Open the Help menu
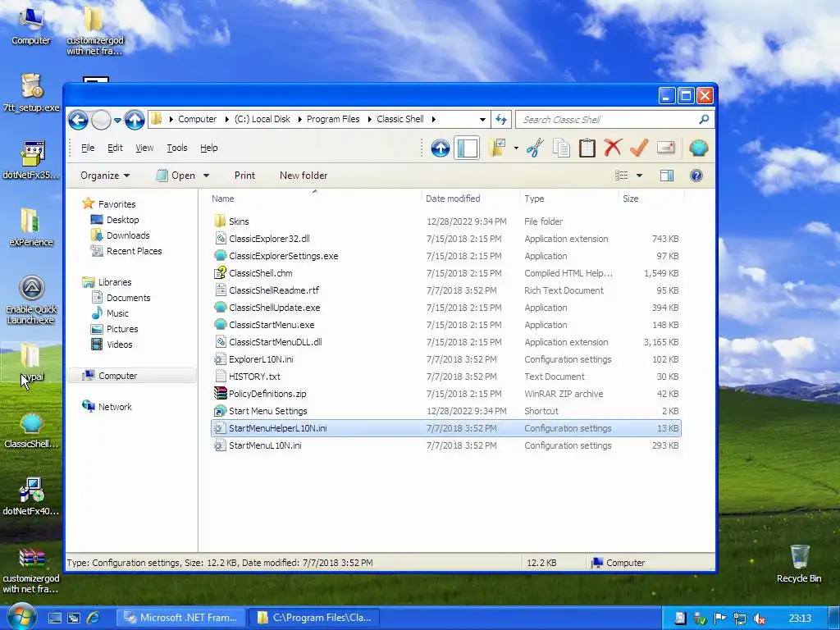 pyautogui.click(x=209, y=148)
